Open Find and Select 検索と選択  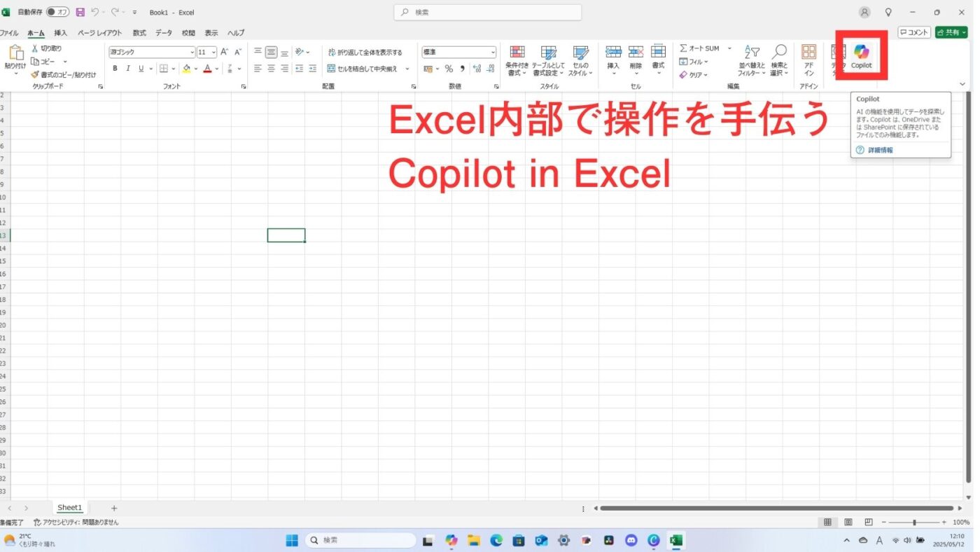(779, 60)
